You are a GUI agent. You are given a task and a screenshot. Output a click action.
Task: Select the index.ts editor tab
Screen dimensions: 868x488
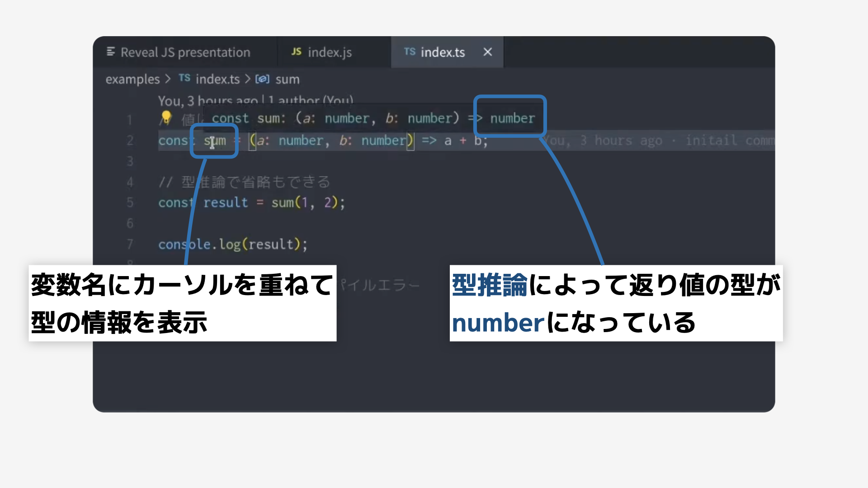(442, 52)
